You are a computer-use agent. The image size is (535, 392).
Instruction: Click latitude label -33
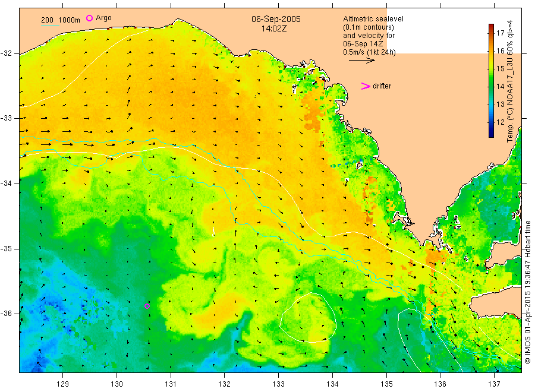coord(7,118)
